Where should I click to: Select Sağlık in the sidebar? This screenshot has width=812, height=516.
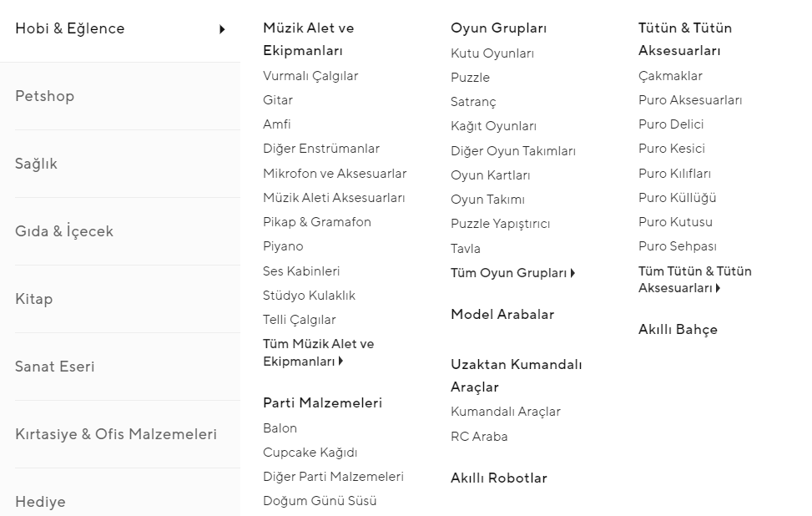point(37,164)
